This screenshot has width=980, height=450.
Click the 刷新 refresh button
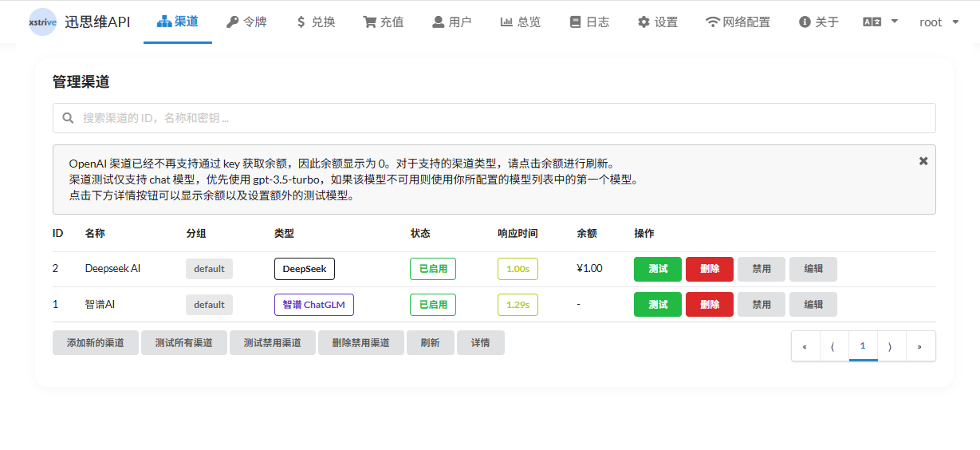pyautogui.click(x=430, y=343)
